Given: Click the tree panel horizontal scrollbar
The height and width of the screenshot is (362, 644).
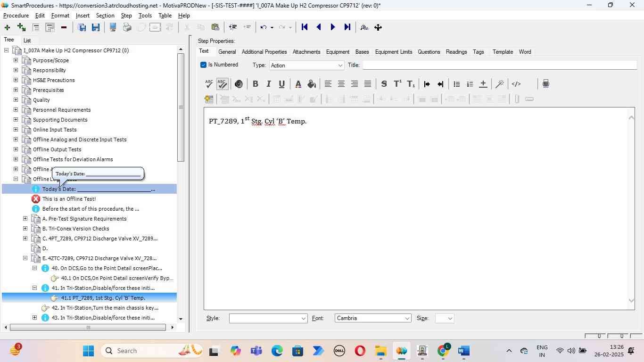Looking at the screenshot, I should [x=88, y=328].
